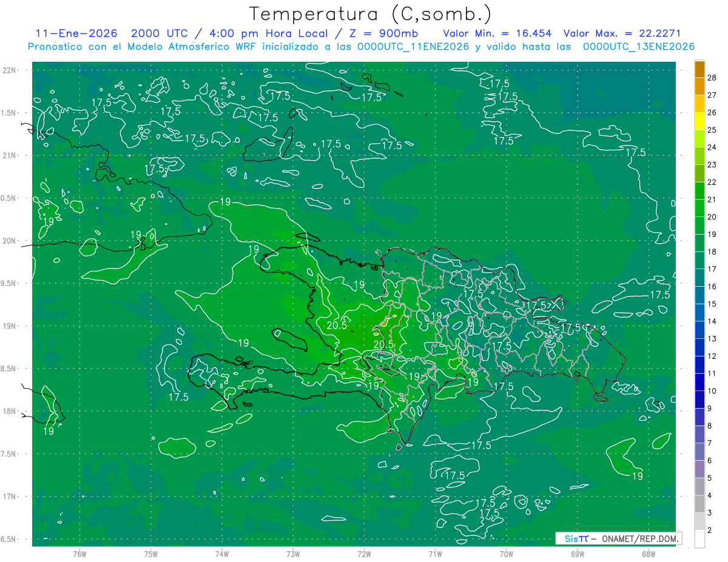Click the '26' label in color legend
The height and width of the screenshot is (562, 728).
[712, 112]
